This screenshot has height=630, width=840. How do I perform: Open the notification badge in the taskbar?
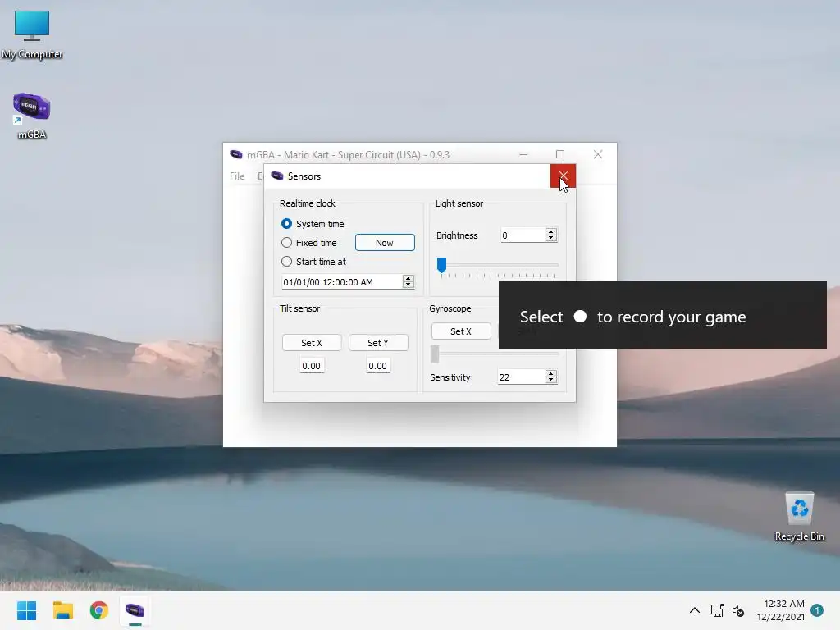coord(816,610)
